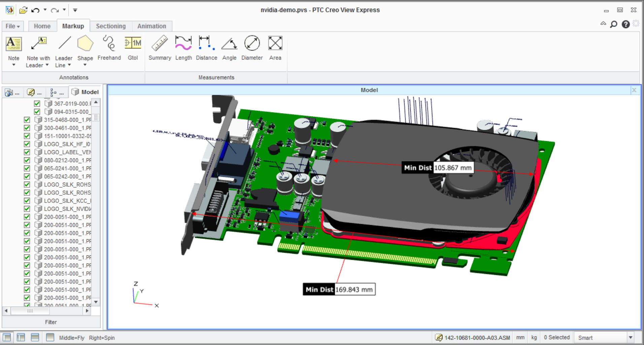
Task: Select the Angle measurement tool
Action: 229,48
